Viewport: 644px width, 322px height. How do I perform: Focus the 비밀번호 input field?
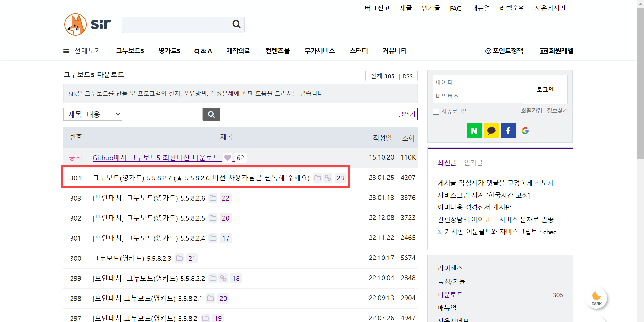(478, 96)
